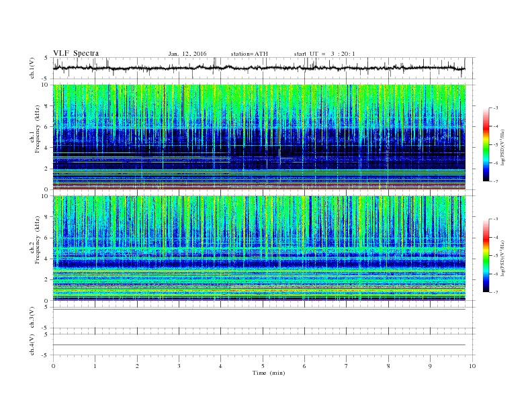532x411 pixels.
Task: Click the "Time (min)" axis label
Action: [x=269, y=373]
